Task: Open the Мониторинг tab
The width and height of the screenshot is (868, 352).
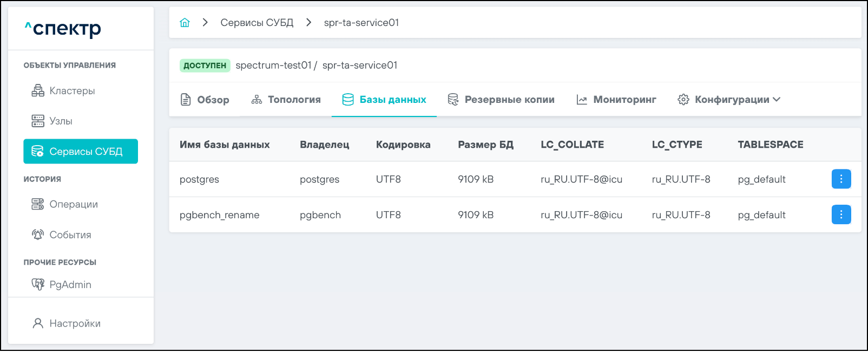Action: click(x=616, y=100)
